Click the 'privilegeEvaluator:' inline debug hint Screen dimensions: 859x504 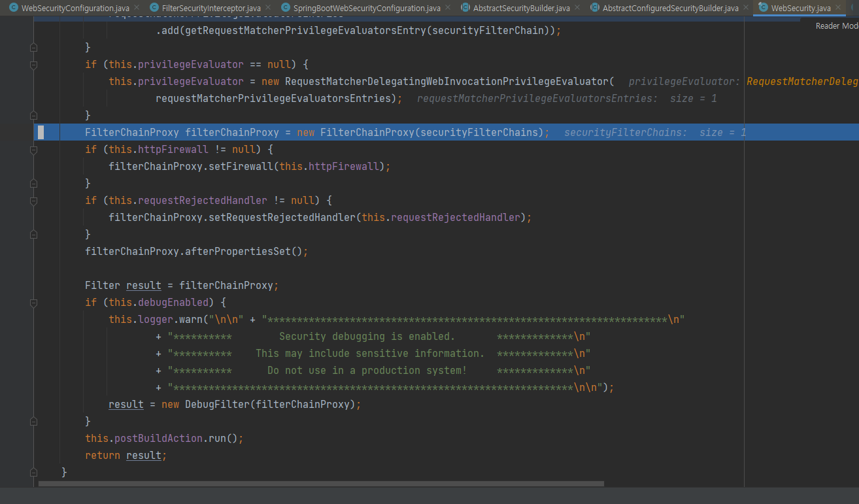coord(684,82)
